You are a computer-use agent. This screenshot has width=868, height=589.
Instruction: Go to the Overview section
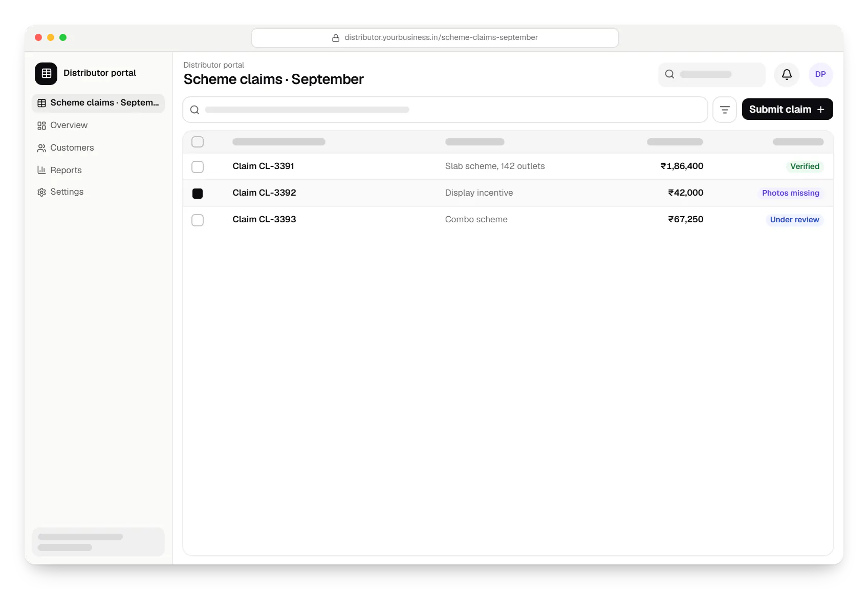69,125
